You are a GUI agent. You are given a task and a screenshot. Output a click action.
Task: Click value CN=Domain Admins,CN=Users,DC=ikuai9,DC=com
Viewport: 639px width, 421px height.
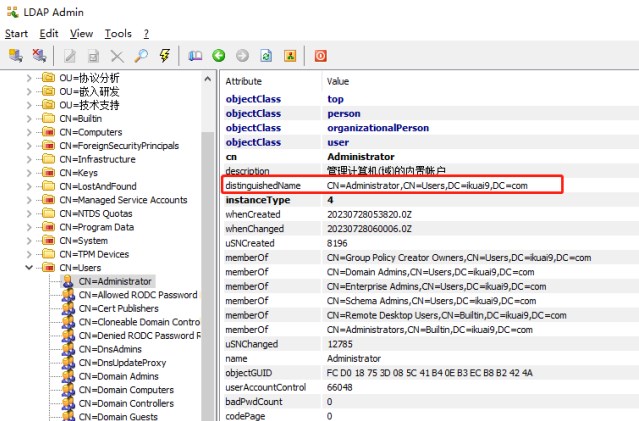430,272
